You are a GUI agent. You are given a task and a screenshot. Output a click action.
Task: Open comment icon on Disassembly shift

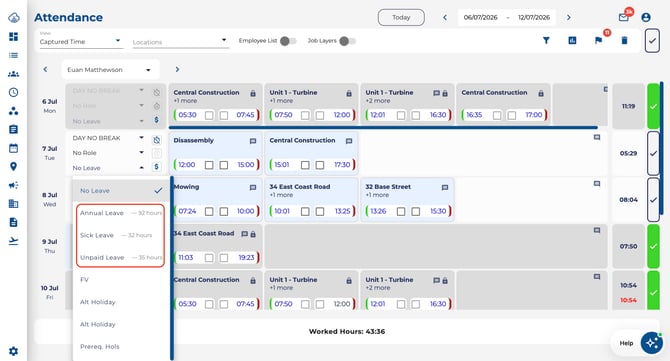253,141
